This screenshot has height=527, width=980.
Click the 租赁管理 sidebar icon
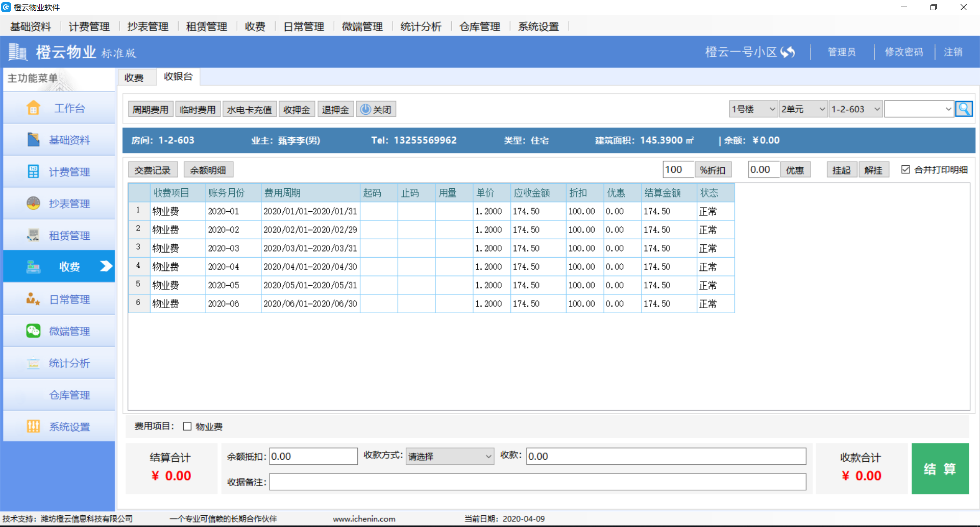click(x=33, y=235)
